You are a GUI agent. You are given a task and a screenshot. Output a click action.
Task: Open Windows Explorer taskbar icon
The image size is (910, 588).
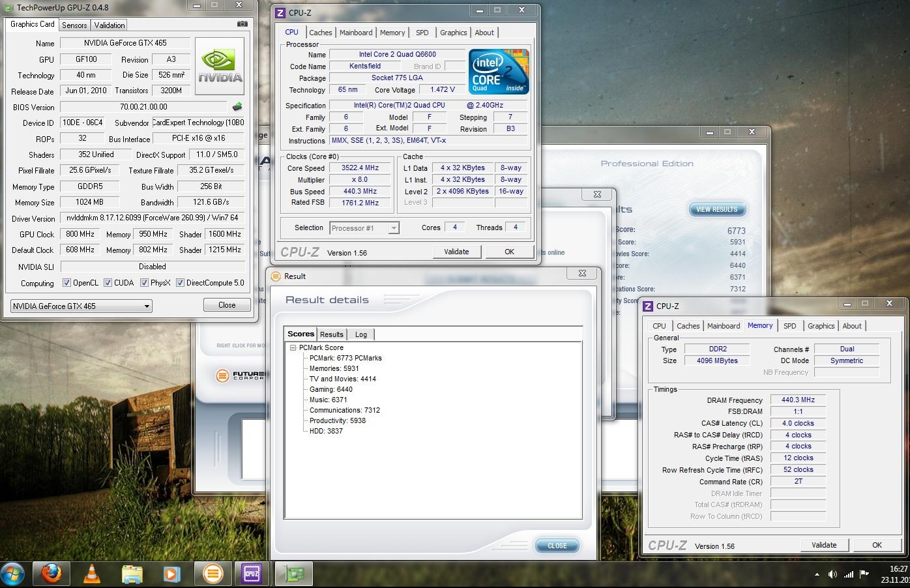tap(132, 574)
